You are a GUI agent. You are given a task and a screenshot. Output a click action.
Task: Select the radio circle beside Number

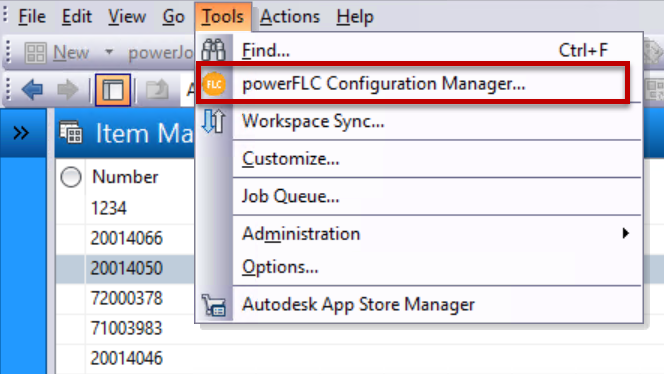coord(71,177)
